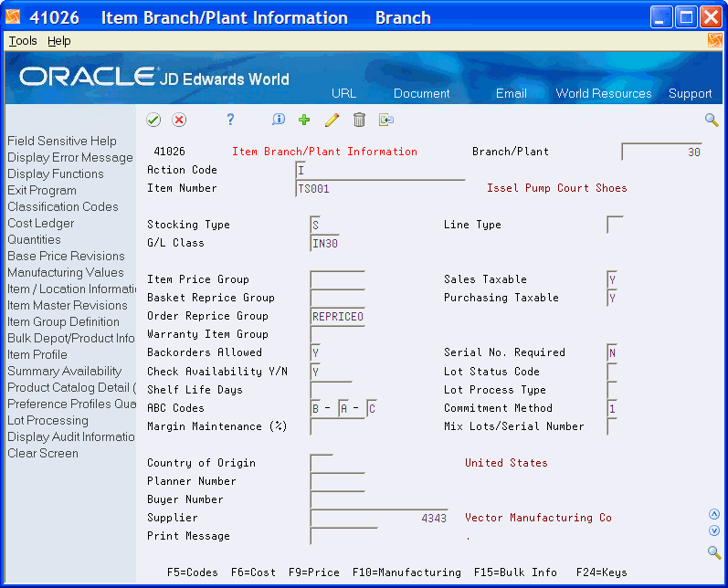This screenshot has width=728, height=588.
Task: Click the Item Price Group field
Action: 337,279
